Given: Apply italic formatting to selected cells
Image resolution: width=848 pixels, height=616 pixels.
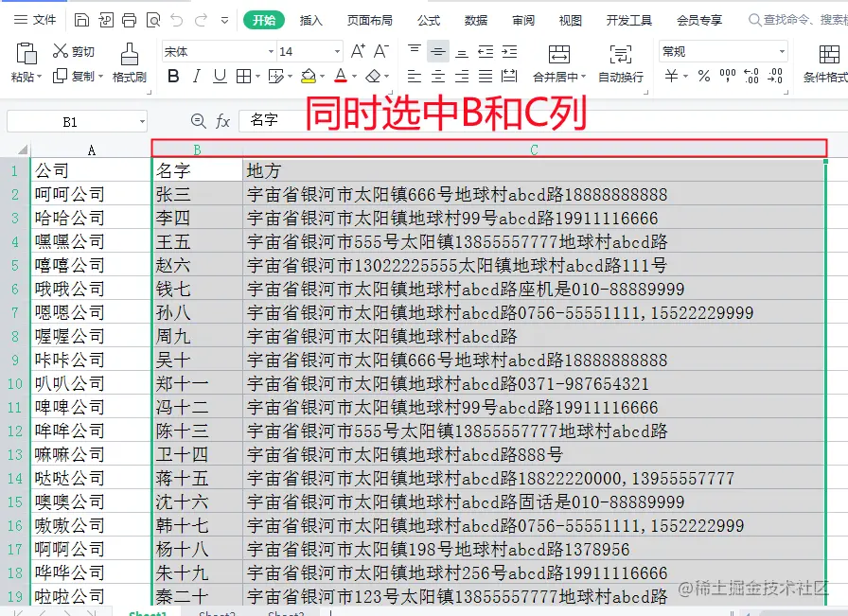Looking at the screenshot, I should tap(195, 75).
